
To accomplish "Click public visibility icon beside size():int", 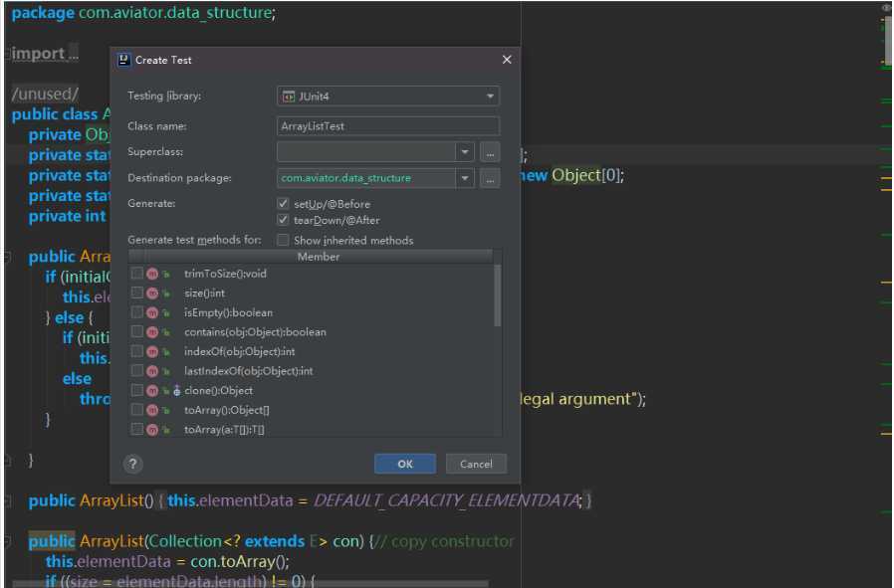I will click(166, 294).
